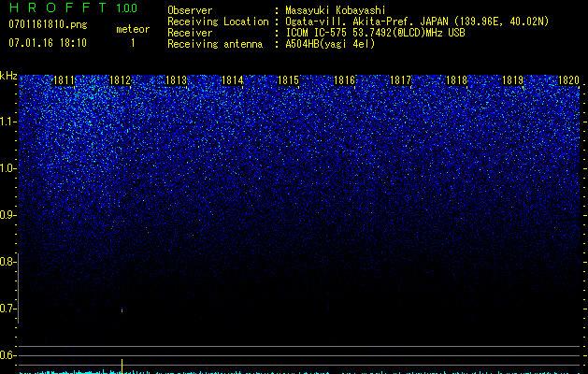This screenshot has width=588, height=374.
Task: Click the version number 1.0.0
Action: tap(127, 7)
